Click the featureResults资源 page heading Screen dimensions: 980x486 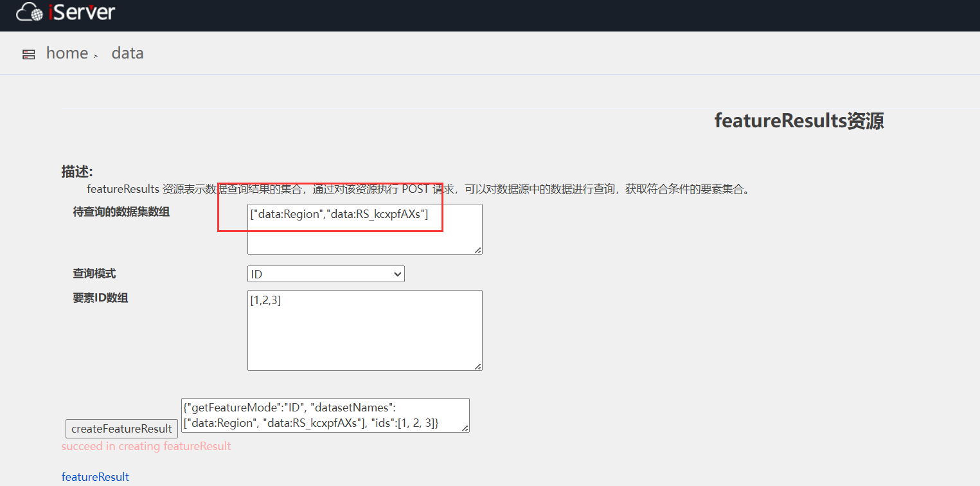click(799, 121)
